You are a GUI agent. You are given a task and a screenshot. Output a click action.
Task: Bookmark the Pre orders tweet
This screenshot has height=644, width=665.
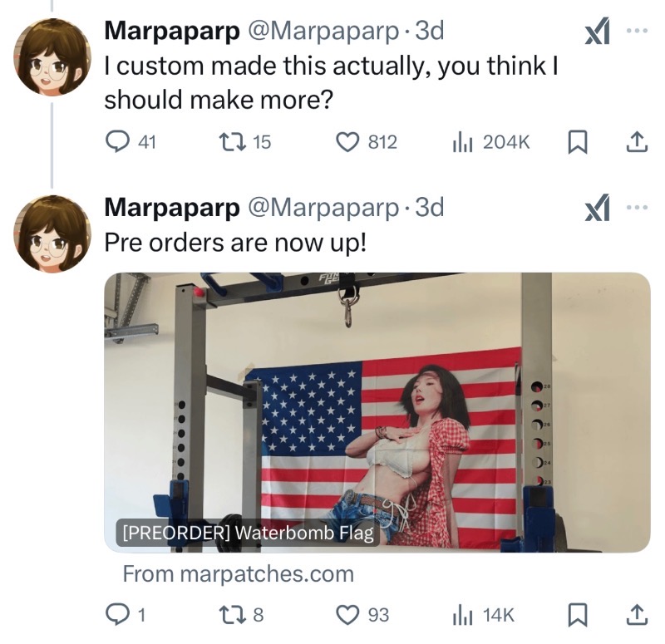point(577,615)
